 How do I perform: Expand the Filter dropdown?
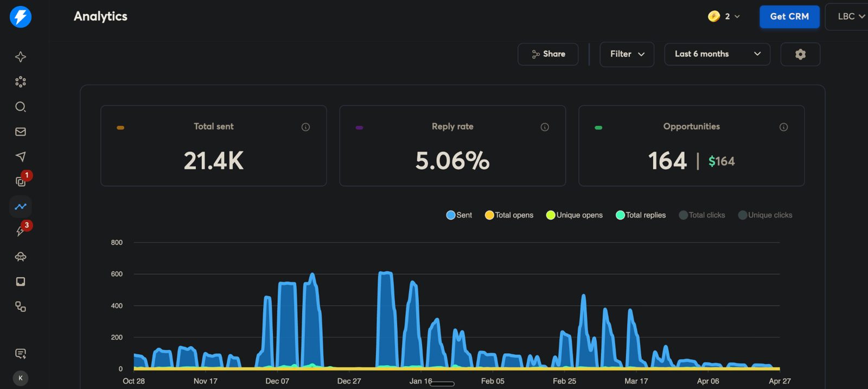point(627,54)
